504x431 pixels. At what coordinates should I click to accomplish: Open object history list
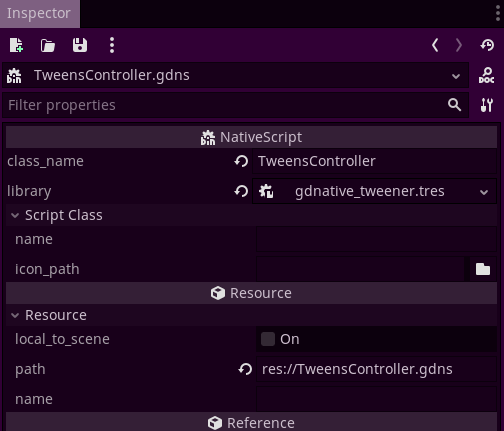[x=487, y=45]
